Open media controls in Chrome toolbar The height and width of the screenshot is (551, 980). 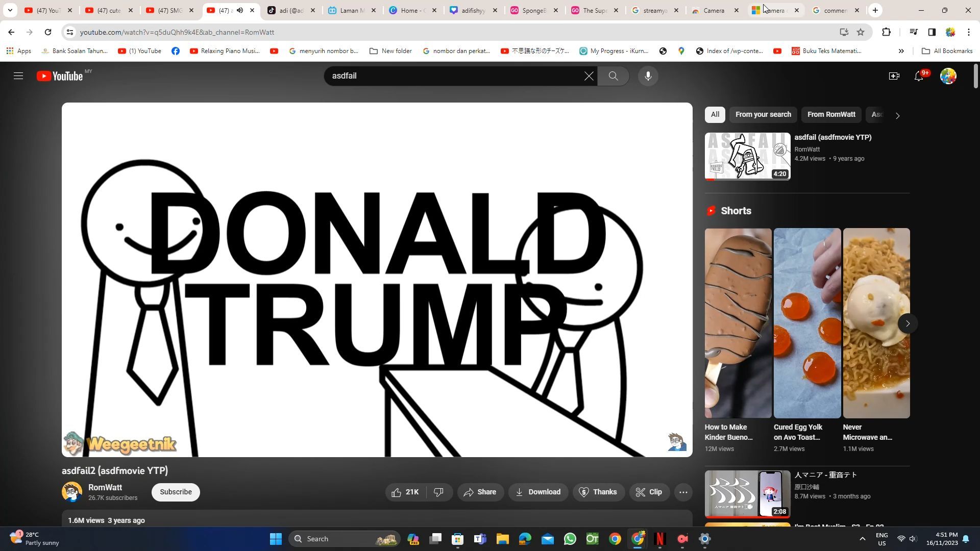(x=914, y=32)
